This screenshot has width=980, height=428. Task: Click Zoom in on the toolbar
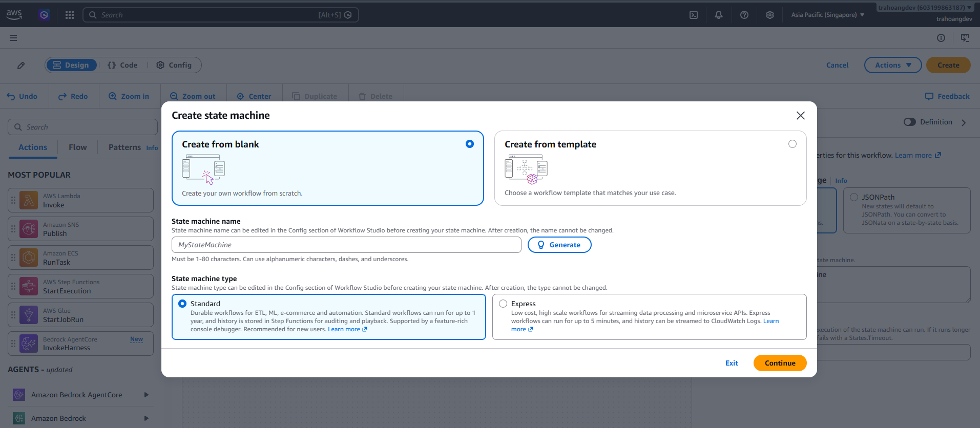(x=129, y=96)
